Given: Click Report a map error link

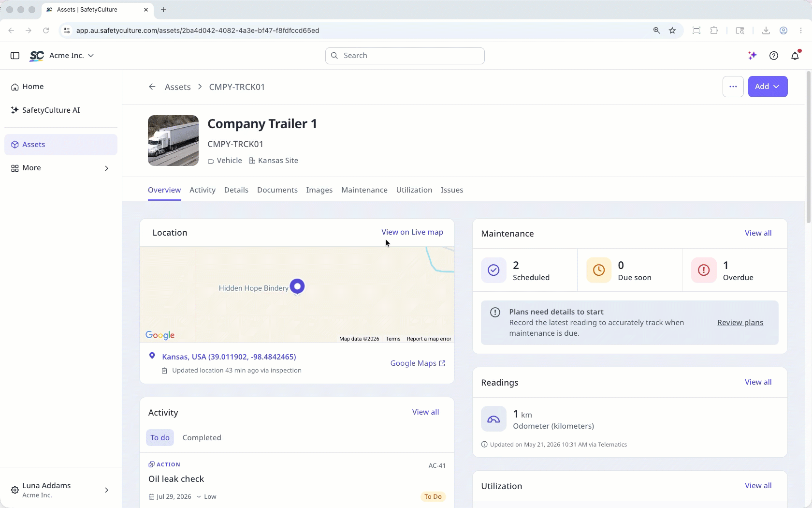Looking at the screenshot, I should 429,339.
